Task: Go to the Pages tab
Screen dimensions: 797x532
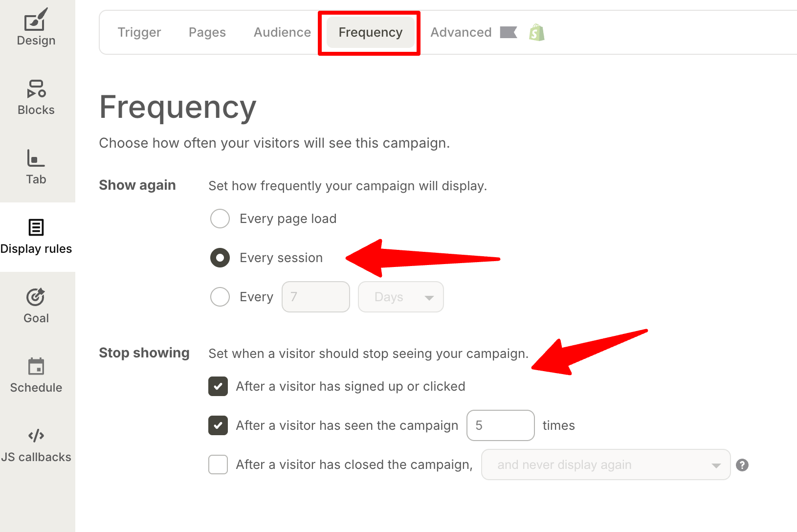Action: click(x=207, y=32)
